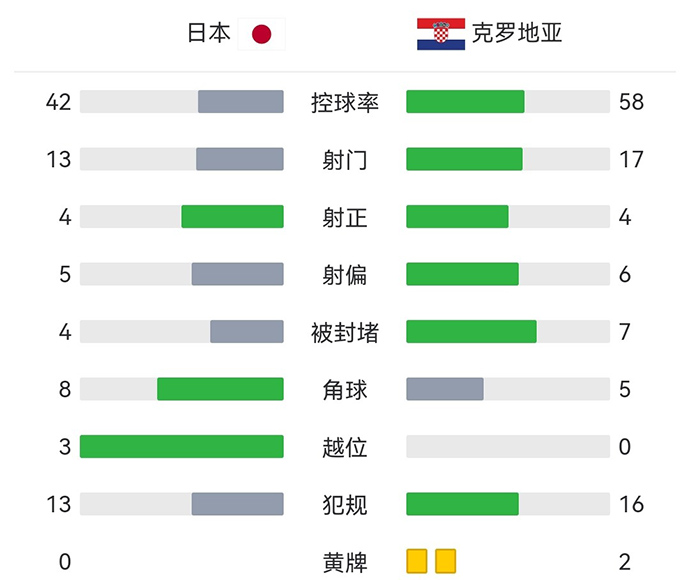
Task: Click the 控球率 stat label
Action: point(345,102)
